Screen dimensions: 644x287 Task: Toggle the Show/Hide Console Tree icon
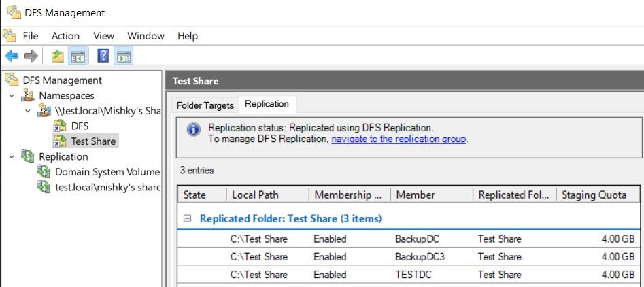78,56
